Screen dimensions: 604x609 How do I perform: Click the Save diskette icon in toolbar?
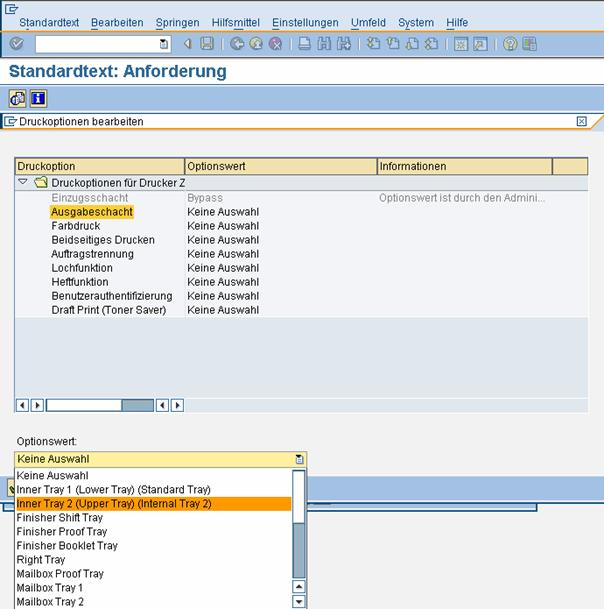207,44
